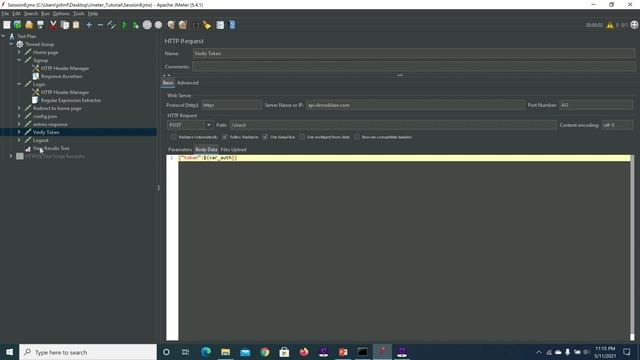Click the Copy toolbar icon
The height and width of the screenshot is (360, 640).
pyautogui.click(x=64, y=25)
